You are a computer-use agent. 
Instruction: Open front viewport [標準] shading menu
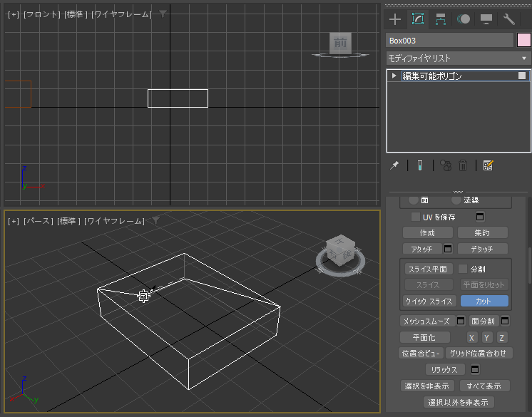pos(76,14)
